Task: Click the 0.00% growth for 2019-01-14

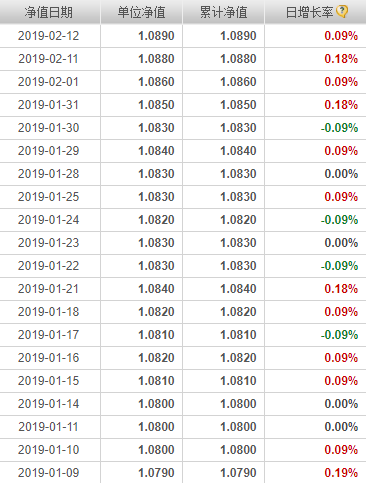Action: pos(341,404)
